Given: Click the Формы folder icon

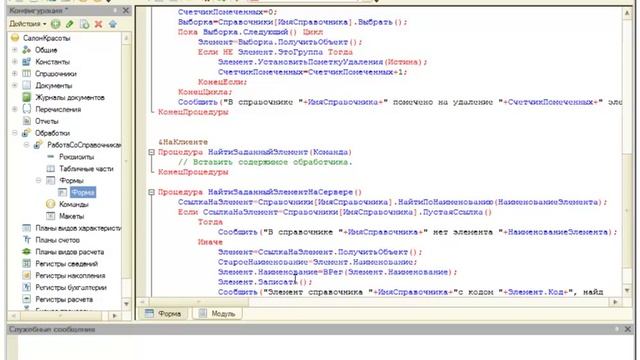Looking at the screenshot, I should click(51, 180).
